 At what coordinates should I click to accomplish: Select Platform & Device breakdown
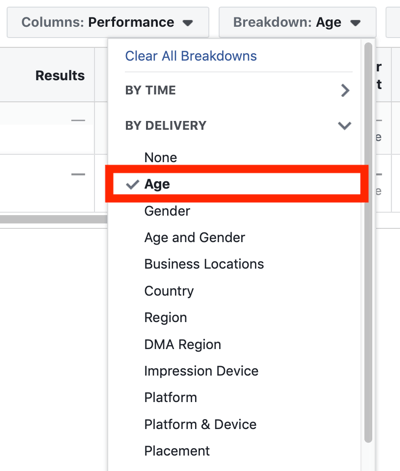200,424
